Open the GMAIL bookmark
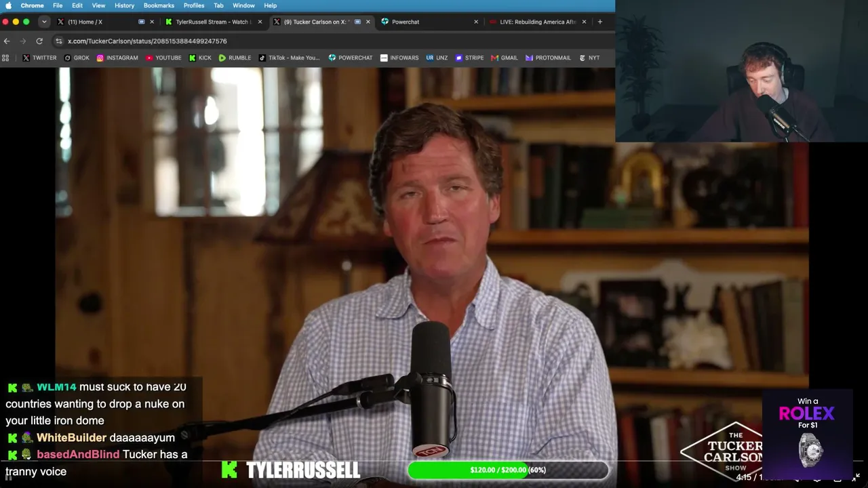The width and height of the screenshot is (868, 488). click(505, 58)
